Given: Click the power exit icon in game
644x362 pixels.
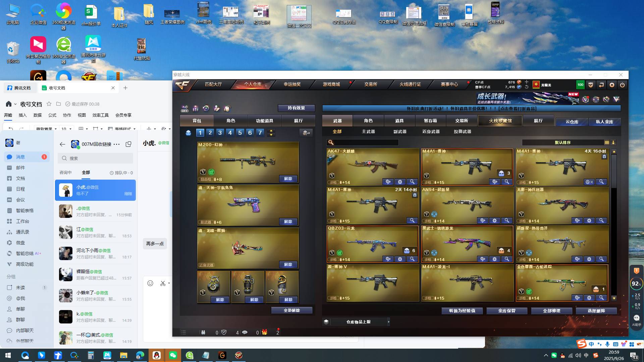Looking at the screenshot, I should (x=622, y=85).
